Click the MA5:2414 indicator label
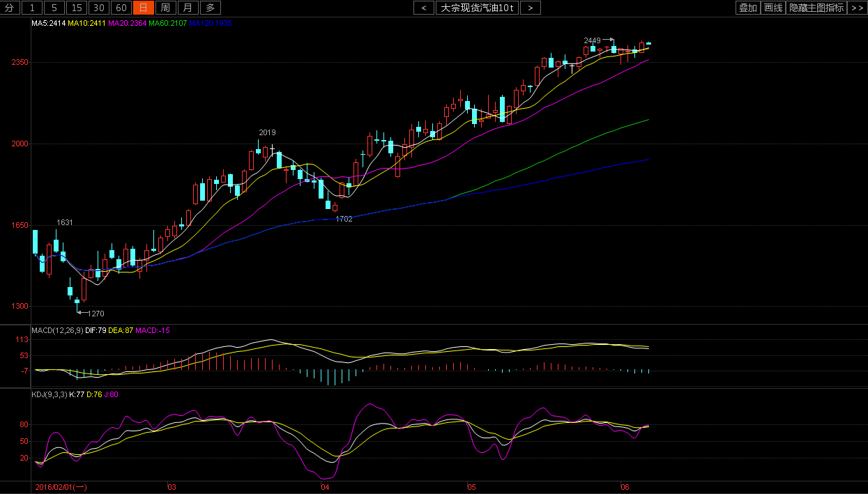The image size is (868, 494). pyautogui.click(x=49, y=23)
